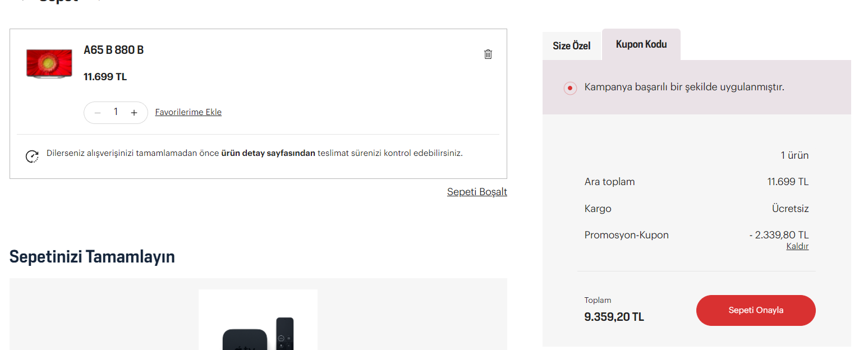This screenshot has width=868, height=350.
Task: Delete the A65 B 880 B item with the trash icon
Action: coord(488,54)
